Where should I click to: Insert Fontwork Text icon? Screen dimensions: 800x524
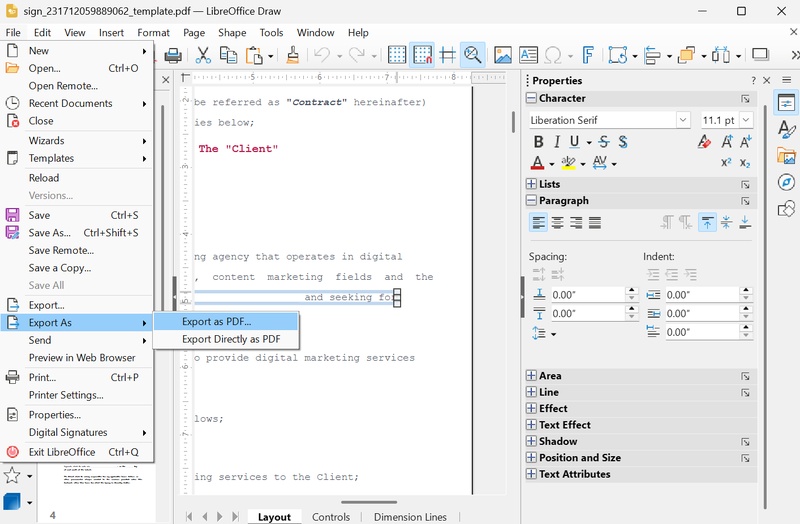coord(588,55)
